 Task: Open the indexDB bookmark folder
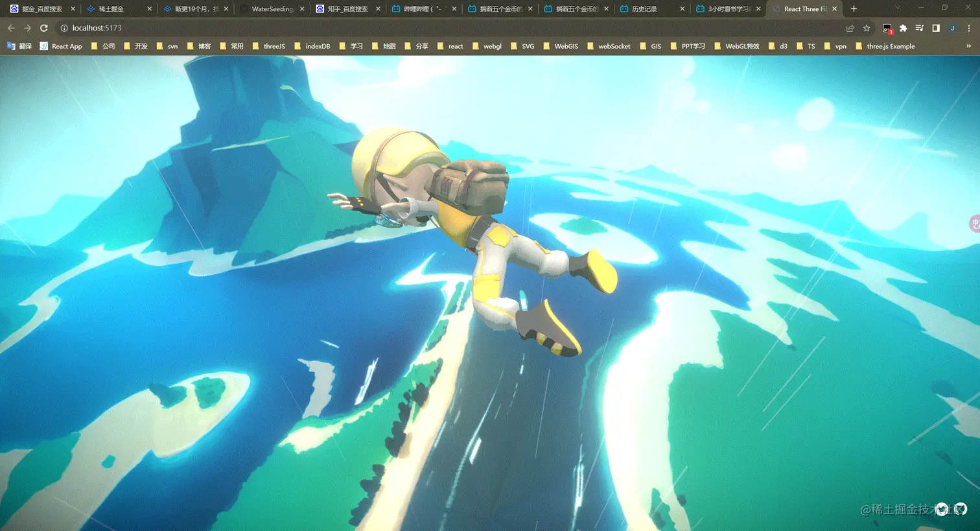(311, 46)
